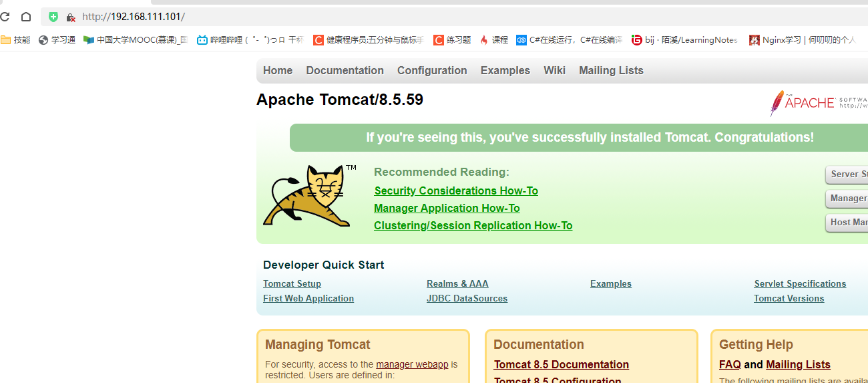Viewport: 868px width, 383px height.
Task: Open the FAQ link
Action: click(x=730, y=364)
